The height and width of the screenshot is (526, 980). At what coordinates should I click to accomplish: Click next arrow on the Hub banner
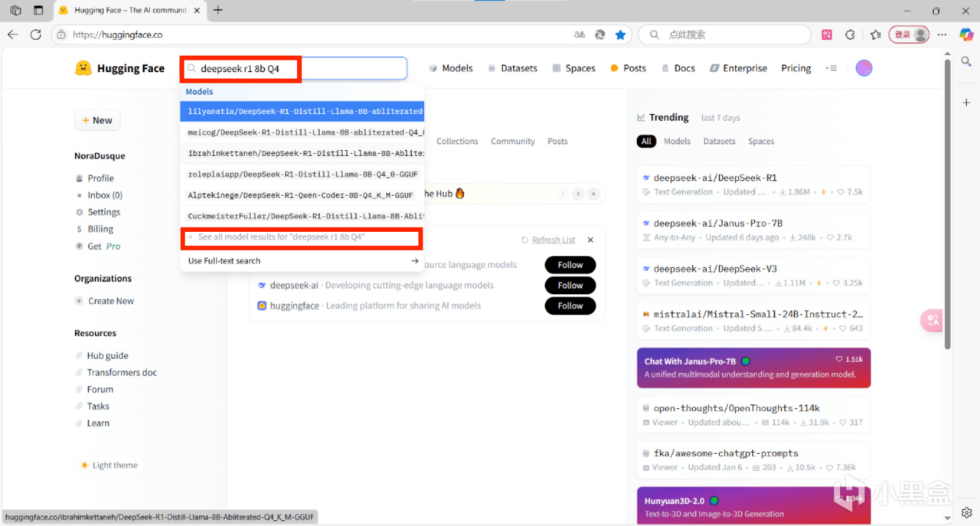(578, 194)
